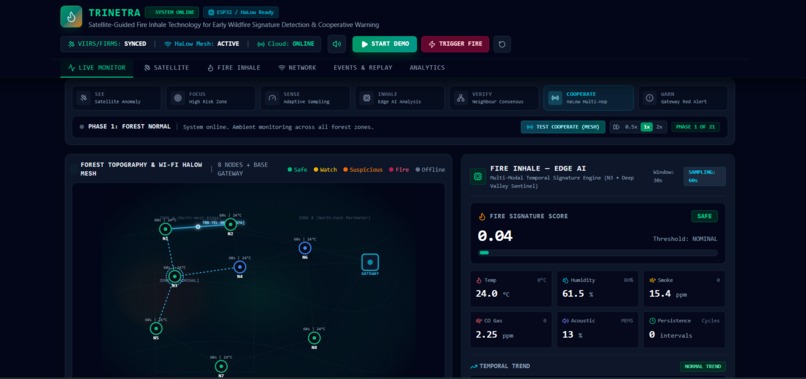Click the Humidity 61.5 % sensor card
Image resolution: width=806 pixels, height=379 pixels.
(598, 289)
